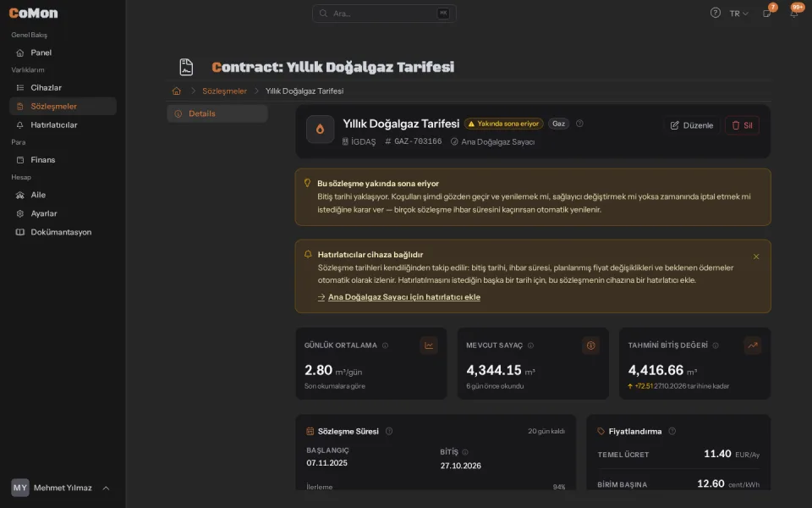Viewport: 812px width, 508px height.
Task: Click the info icon beside GÜNLÜK ORTALAMA
Action: tap(385, 345)
